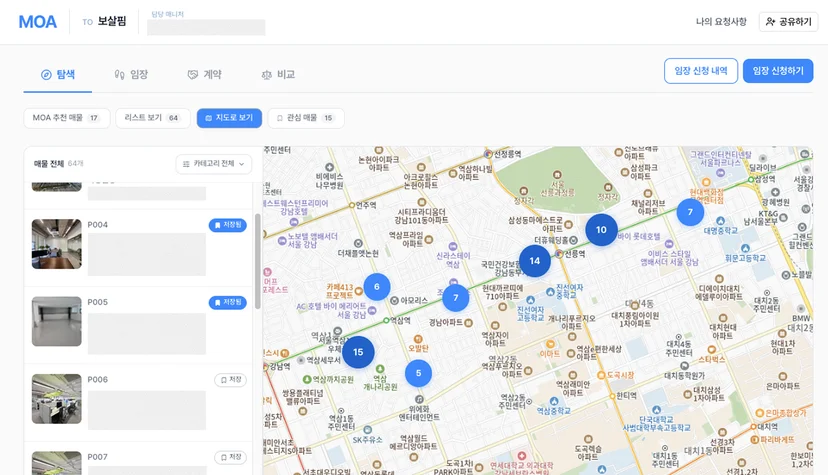828x475 pixels.
Task: Click the MOA logo
Action: [x=37, y=22]
